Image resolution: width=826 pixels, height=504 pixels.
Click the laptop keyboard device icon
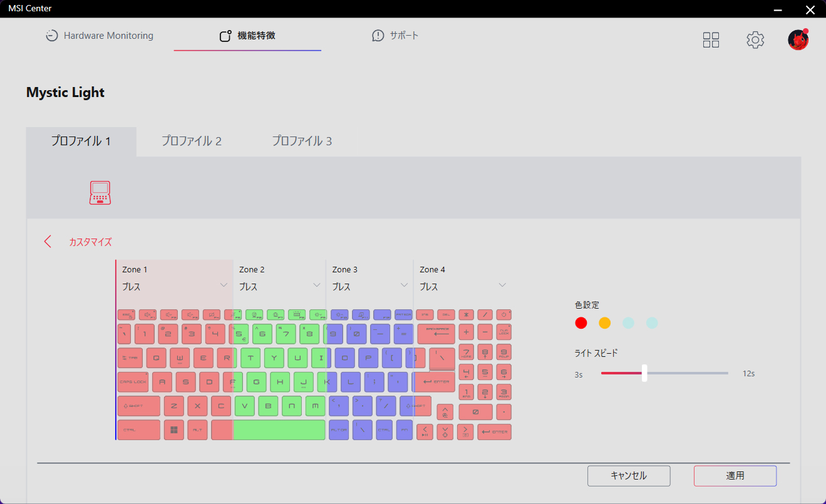tap(100, 193)
